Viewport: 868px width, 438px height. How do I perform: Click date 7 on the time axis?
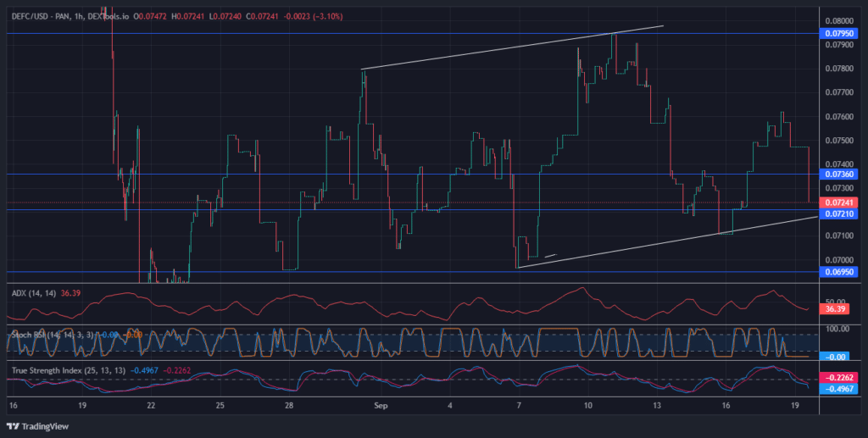[x=520, y=406]
